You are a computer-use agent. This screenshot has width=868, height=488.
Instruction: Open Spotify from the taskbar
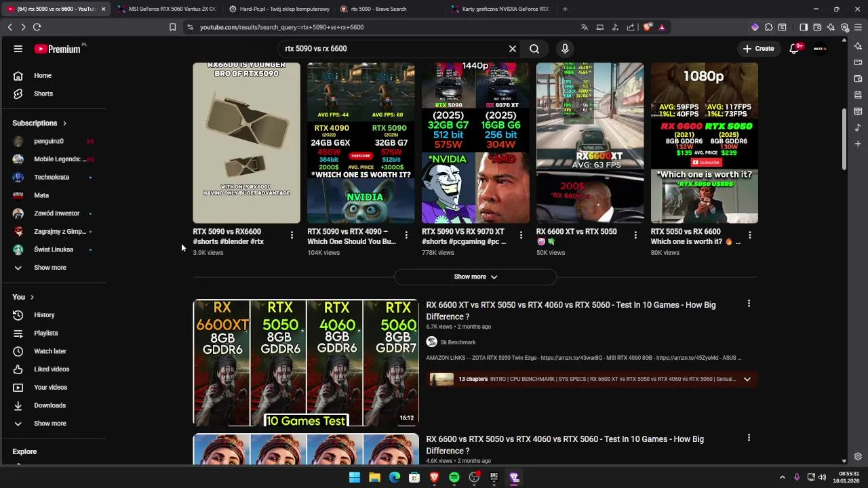(x=454, y=477)
